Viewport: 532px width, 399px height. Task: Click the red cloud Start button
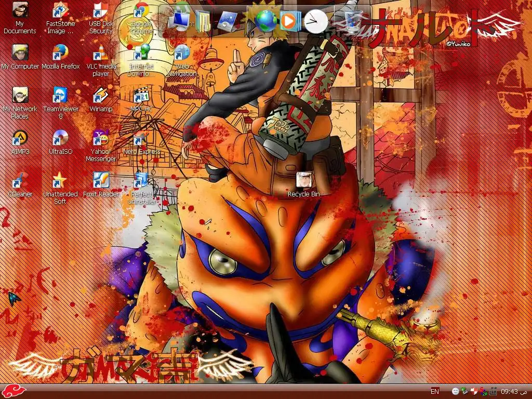point(13,392)
